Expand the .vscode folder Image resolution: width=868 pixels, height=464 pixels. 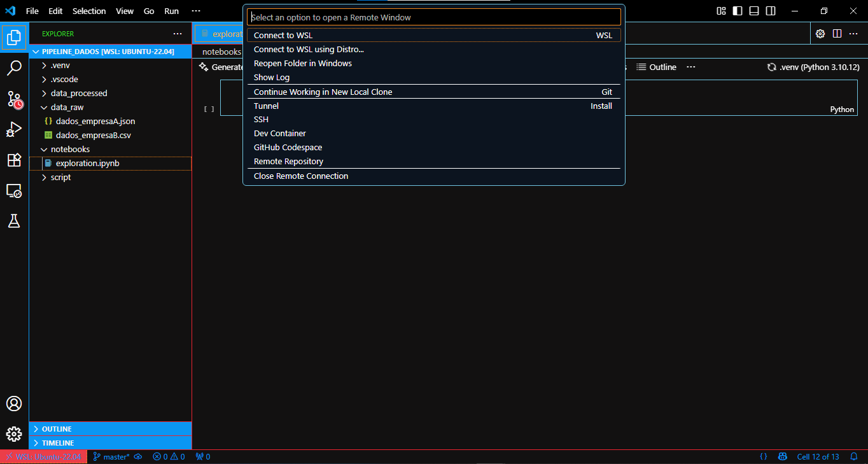(110, 79)
